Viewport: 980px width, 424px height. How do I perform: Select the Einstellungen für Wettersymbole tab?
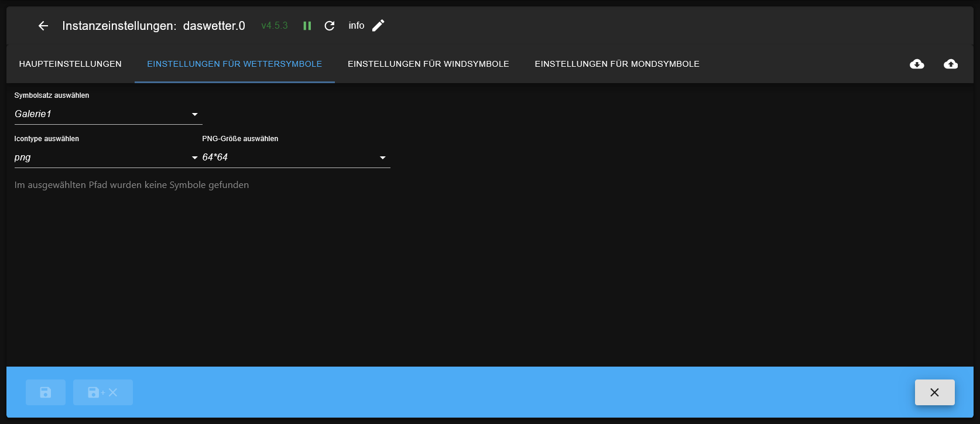click(235, 64)
